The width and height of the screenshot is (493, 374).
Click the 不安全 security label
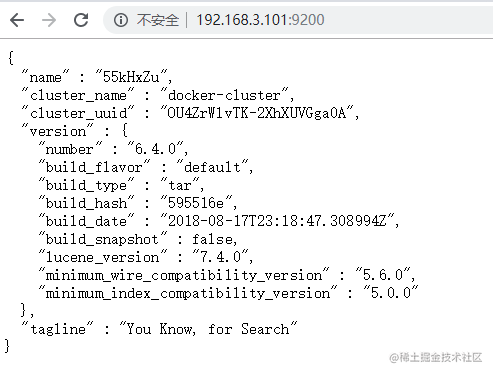coord(157,20)
